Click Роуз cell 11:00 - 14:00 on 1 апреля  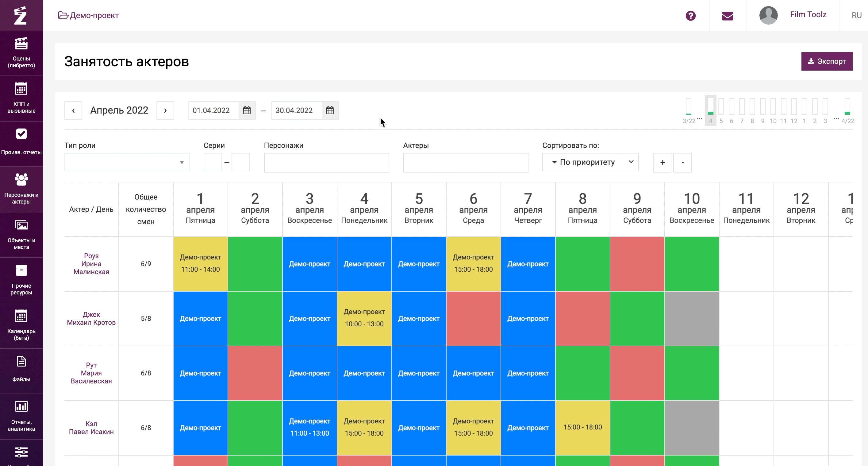[201, 264]
